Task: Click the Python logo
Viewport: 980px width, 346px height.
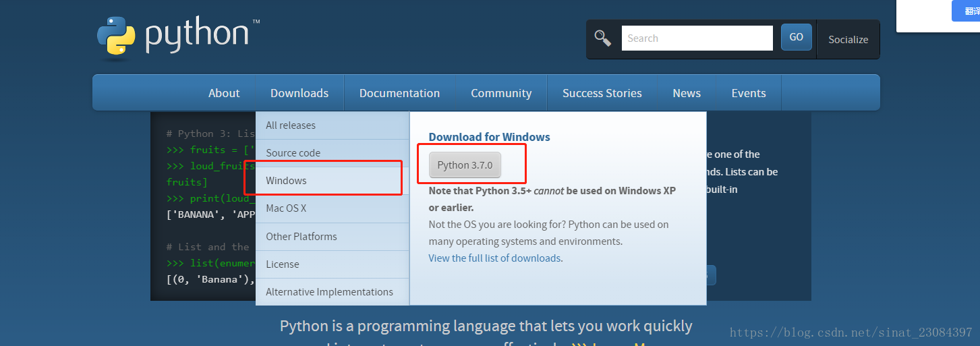Action: 178,37
